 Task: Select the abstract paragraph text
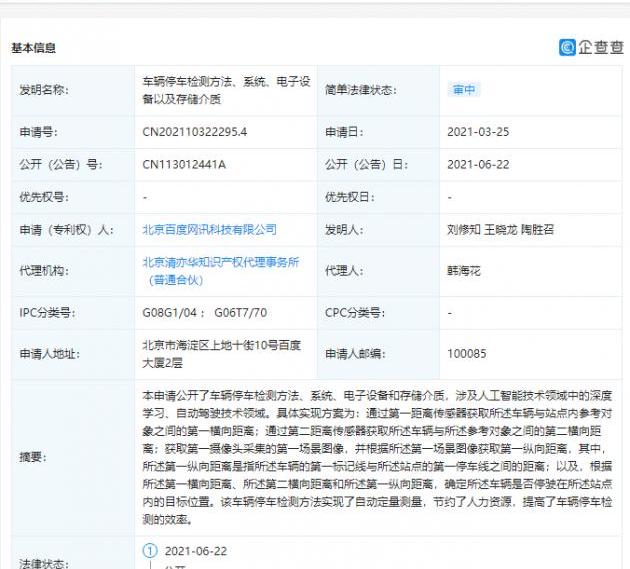(x=377, y=457)
